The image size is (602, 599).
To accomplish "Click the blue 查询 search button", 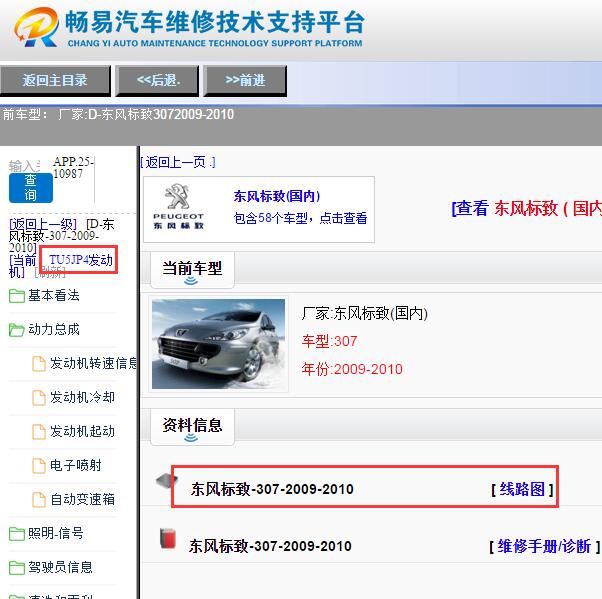I will pyautogui.click(x=31, y=188).
